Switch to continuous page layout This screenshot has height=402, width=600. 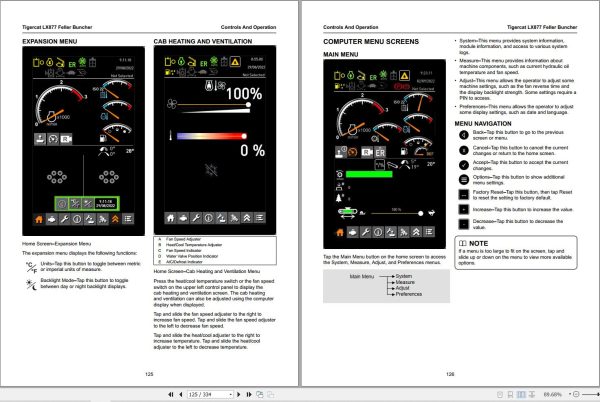pyautogui.click(x=510, y=394)
